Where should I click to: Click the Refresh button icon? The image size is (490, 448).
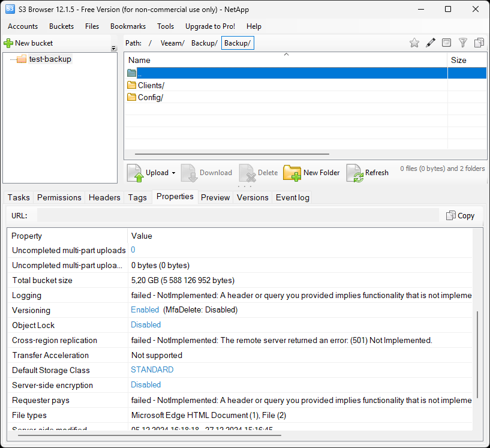click(354, 173)
